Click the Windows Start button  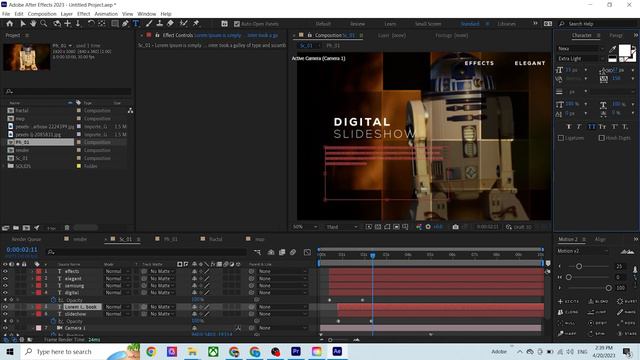[x=10, y=351]
